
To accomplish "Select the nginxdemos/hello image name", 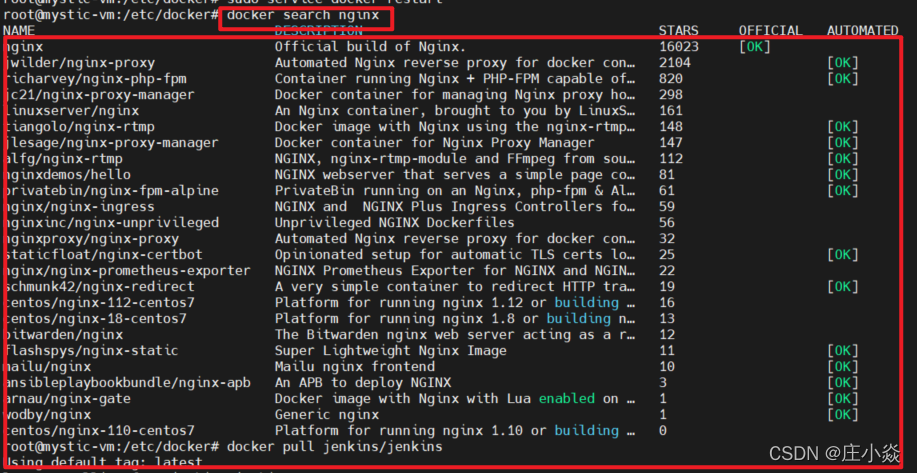I will point(67,175).
